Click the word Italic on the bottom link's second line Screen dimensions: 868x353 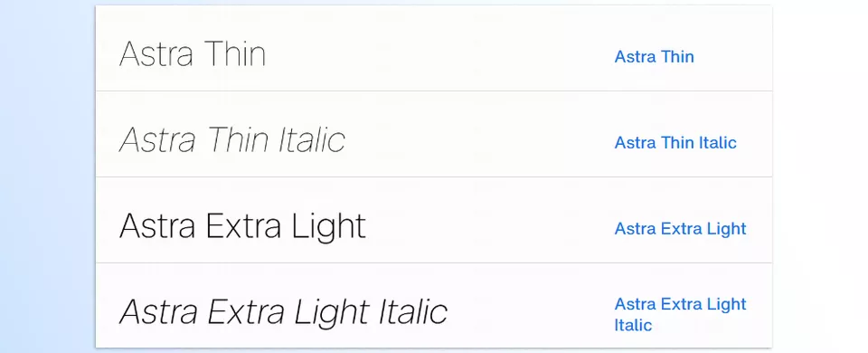[x=633, y=325]
